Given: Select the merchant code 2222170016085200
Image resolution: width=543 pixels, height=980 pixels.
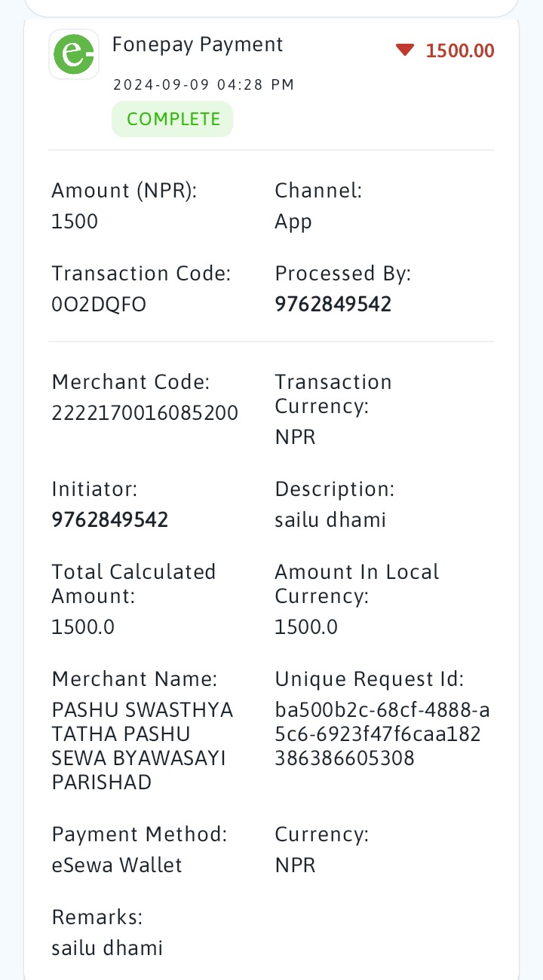Looking at the screenshot, I should click(x=145, y=413).
